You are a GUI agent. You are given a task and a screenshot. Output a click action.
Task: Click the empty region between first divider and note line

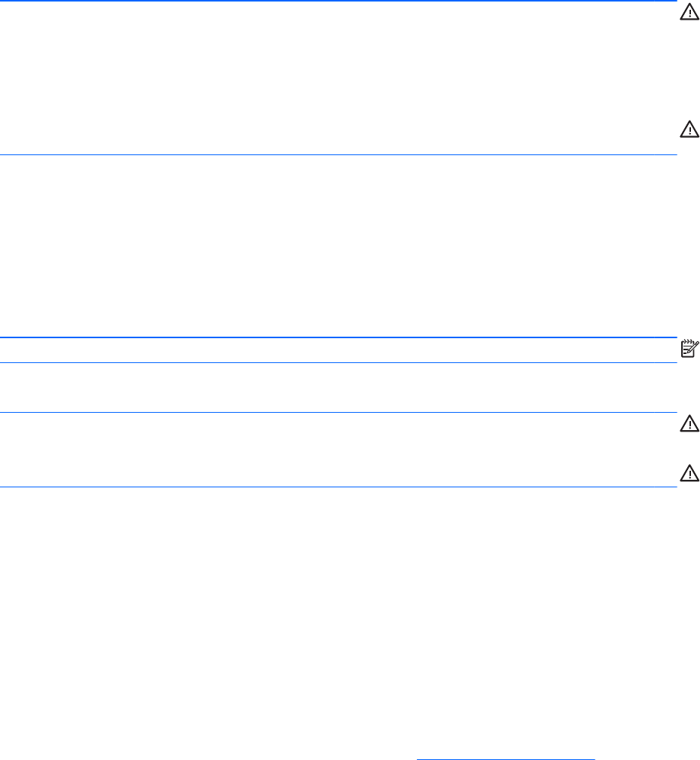339,245
